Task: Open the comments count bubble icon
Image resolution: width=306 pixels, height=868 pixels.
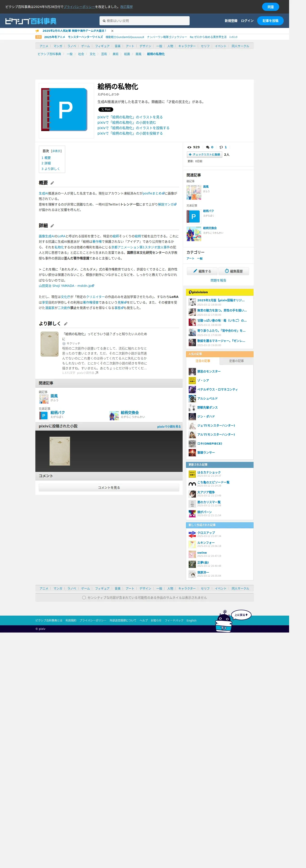Action: click(x=208, y=147)
